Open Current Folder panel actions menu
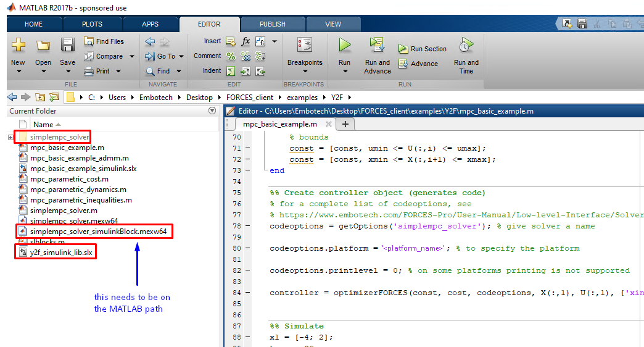 click(212, 111)
